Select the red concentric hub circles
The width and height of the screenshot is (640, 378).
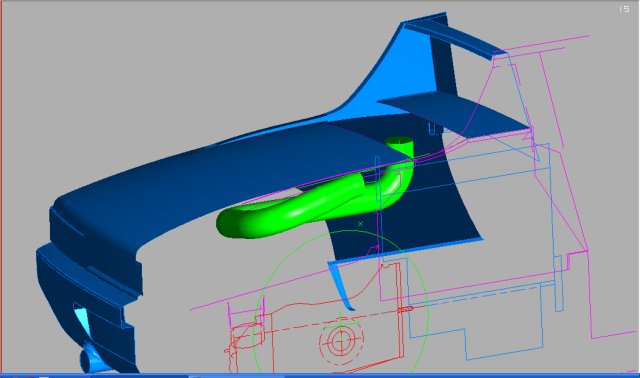(340, 340)
